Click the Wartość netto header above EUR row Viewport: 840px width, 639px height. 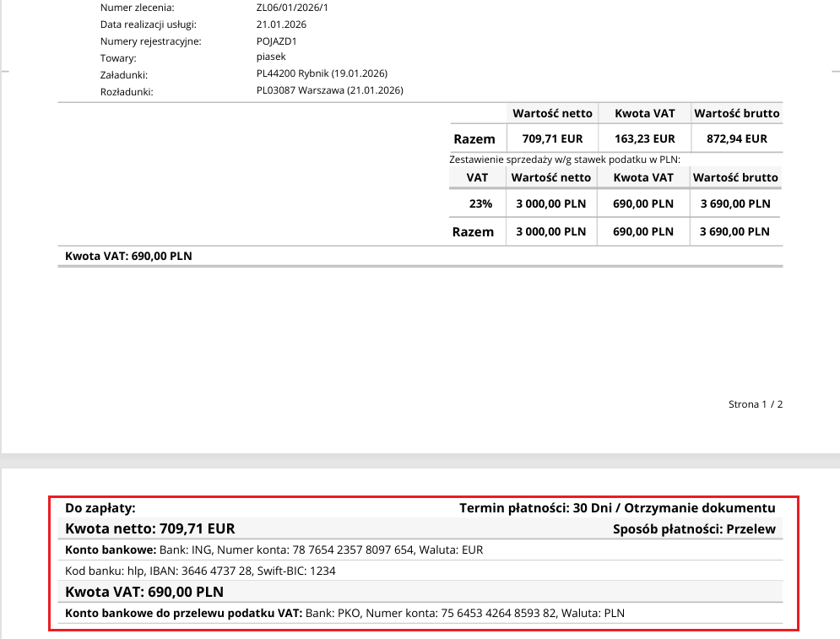click(552, 114)
